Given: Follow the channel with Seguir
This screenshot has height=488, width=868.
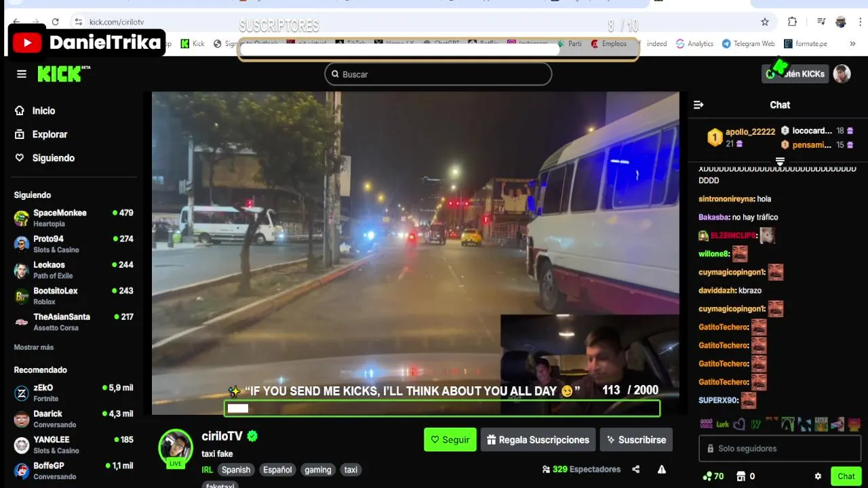Looking at the screenshot, I should (450, 440).
